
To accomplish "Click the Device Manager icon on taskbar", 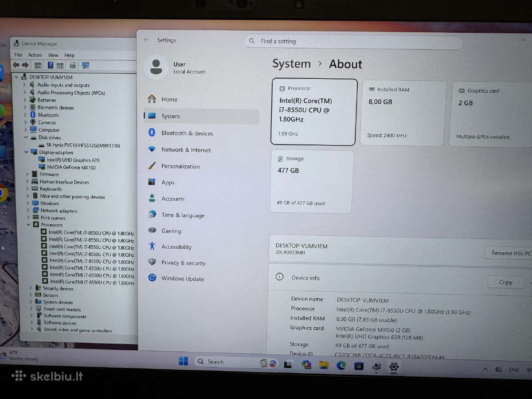I will click(376, 367).
